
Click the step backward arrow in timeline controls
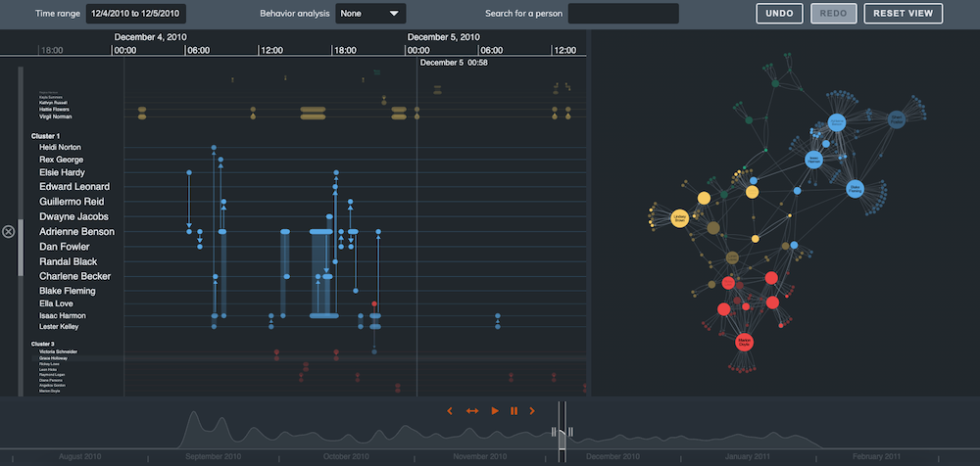(450, 411)
